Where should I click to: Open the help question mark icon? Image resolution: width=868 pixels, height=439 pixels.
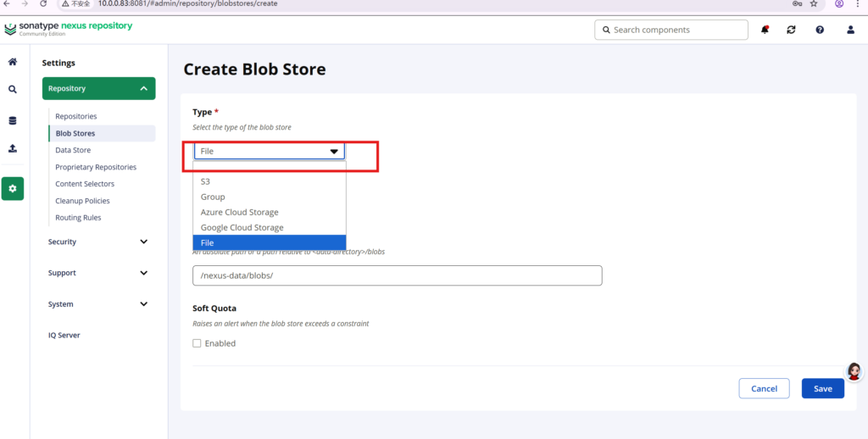pos(820,30)
